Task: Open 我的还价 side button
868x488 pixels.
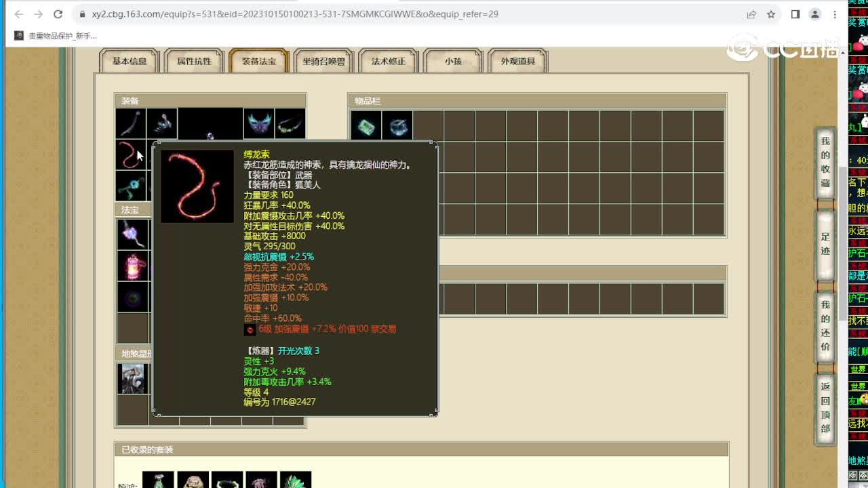Action: [x=825, y=327]
